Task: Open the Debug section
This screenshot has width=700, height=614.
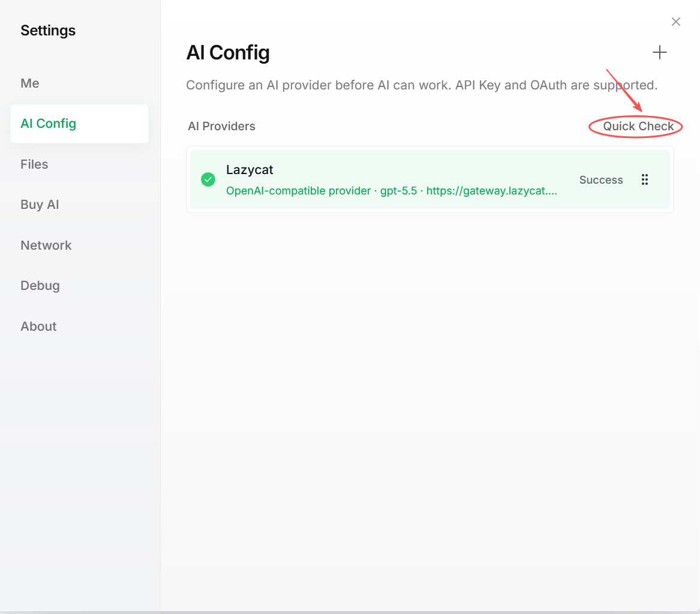Action: pos(40,285)
